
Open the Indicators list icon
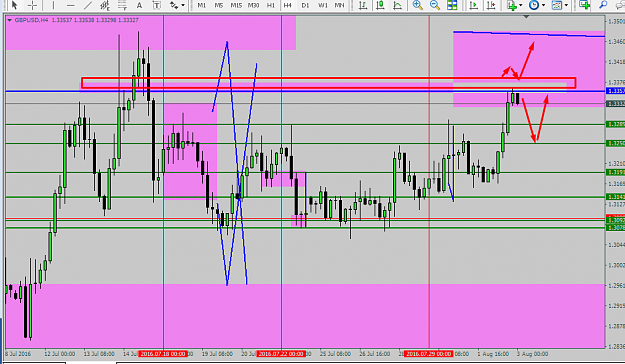pos(512,5)
